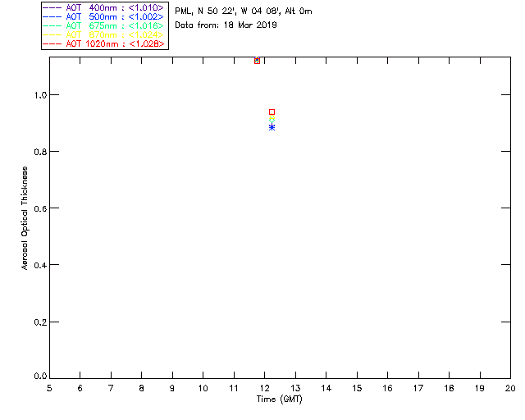525x420 pixels.
Task: Click the Time (GMT) axis label
Action: click(279, 399)
